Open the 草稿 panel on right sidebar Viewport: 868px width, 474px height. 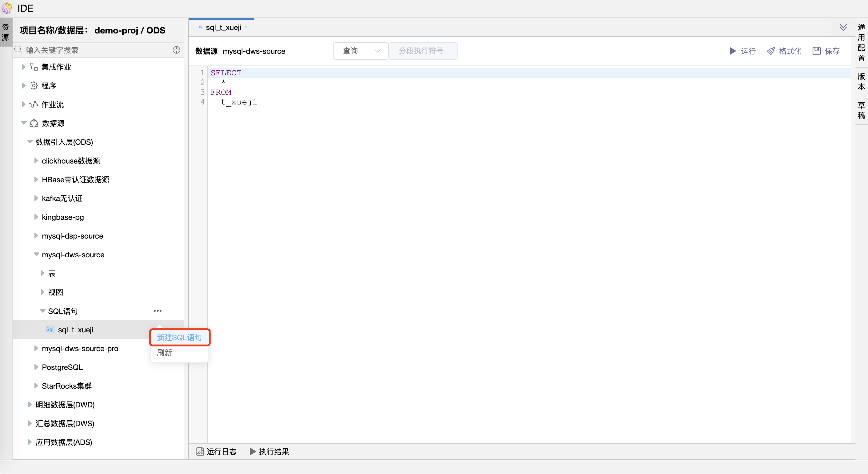coord(861,110)
